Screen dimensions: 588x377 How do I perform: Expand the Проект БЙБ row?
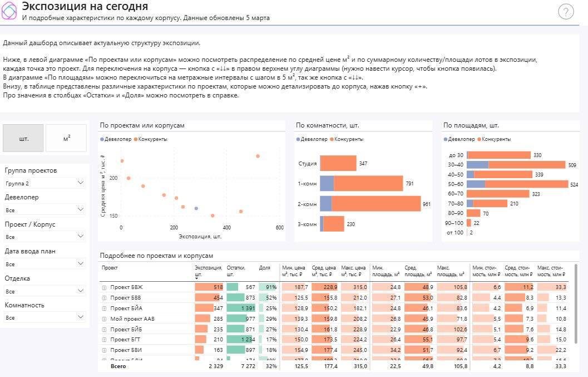[104, 329]
